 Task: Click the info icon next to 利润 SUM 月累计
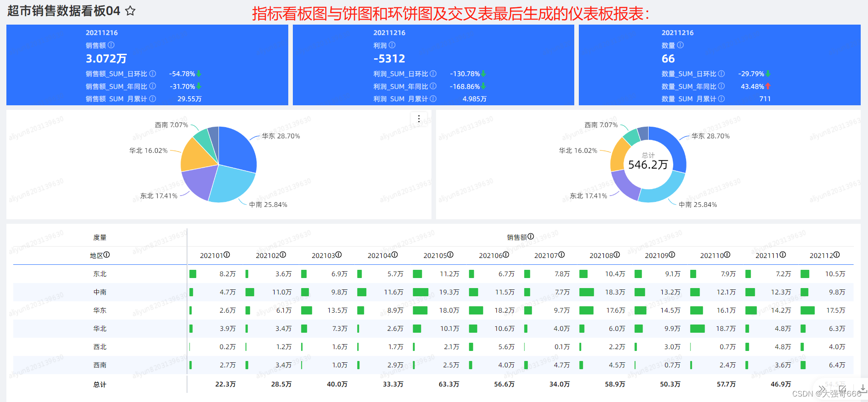click(433, 98)
